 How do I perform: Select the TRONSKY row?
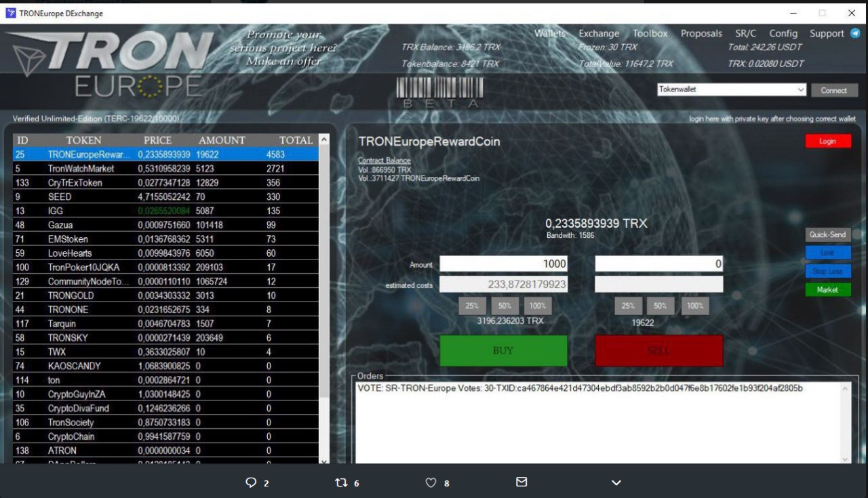click(165, 338)
